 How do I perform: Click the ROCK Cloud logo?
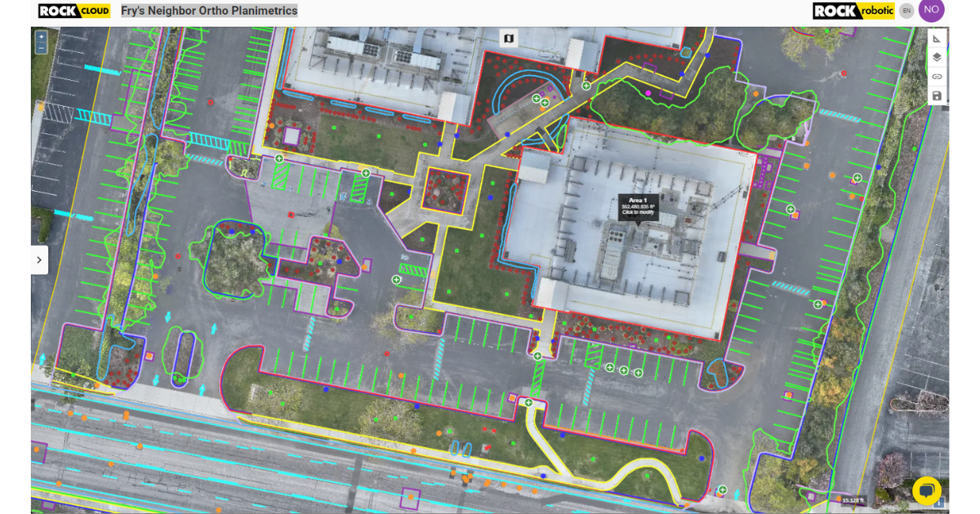[x=74, y=11]
